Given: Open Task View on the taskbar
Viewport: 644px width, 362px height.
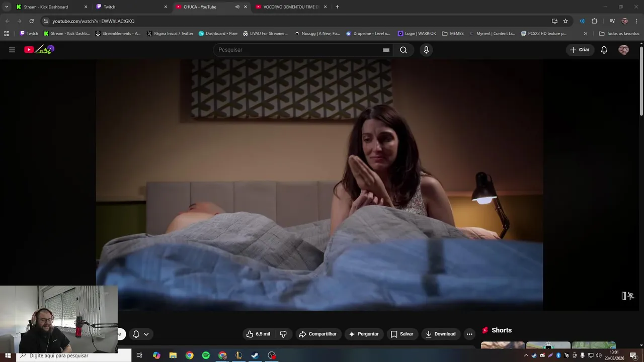Looking at the screenshot, I should tap(139, 355).
